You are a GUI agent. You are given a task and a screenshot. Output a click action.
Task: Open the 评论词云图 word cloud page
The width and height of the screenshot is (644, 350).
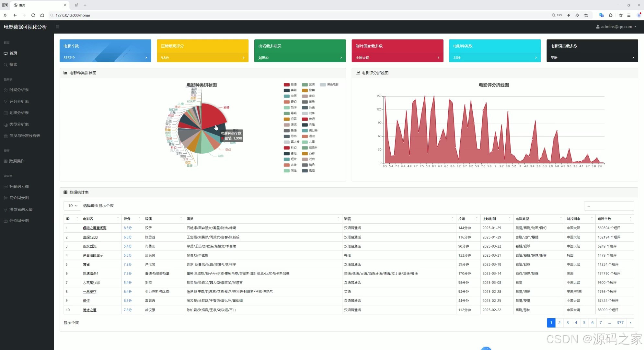tap(19, 221)
